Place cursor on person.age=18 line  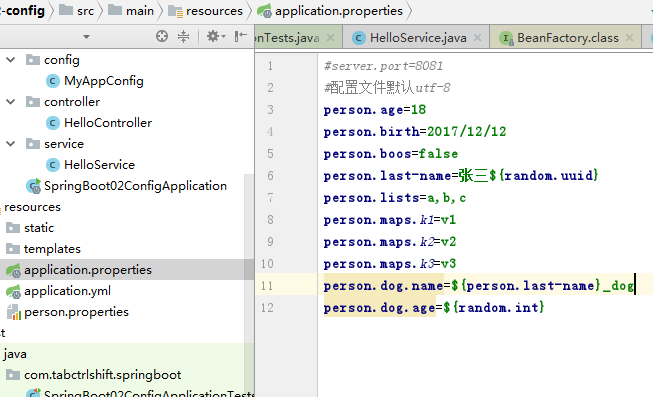coord(375,110)
